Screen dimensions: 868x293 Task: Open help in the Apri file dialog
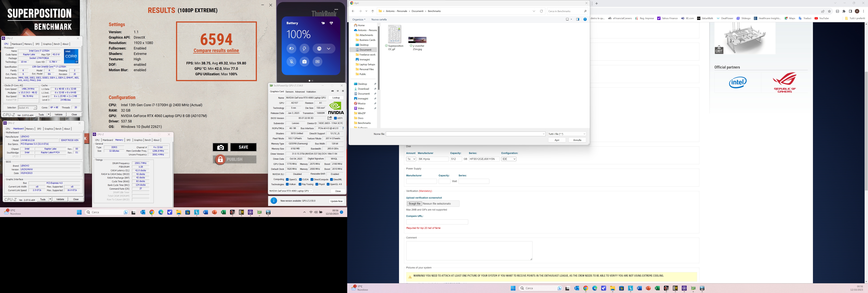[585, 19]
